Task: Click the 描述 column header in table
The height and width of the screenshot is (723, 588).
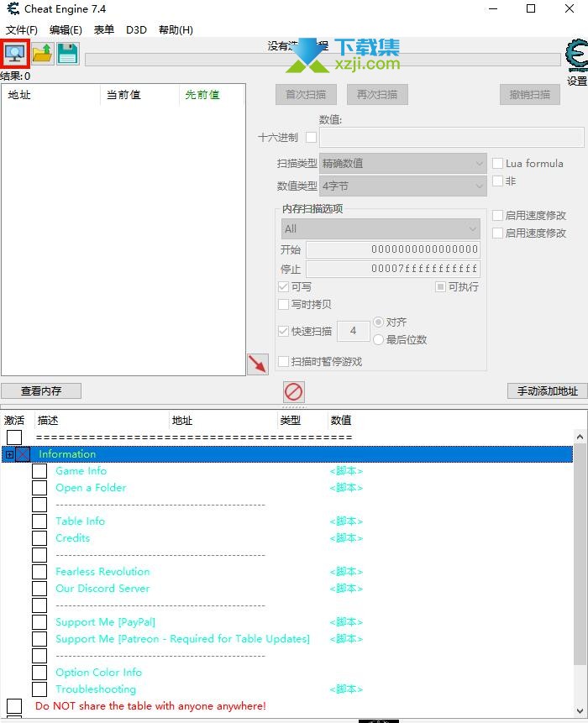Action: pos(102,421)
